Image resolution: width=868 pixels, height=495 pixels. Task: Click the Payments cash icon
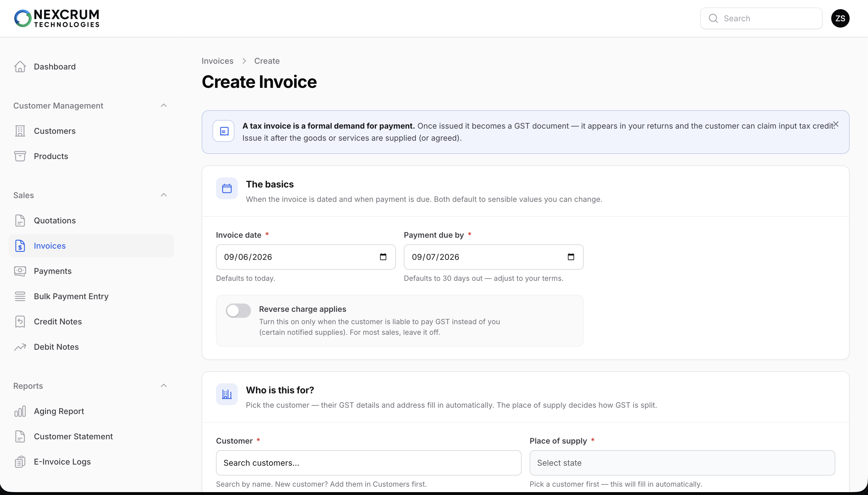coord(20,271)
